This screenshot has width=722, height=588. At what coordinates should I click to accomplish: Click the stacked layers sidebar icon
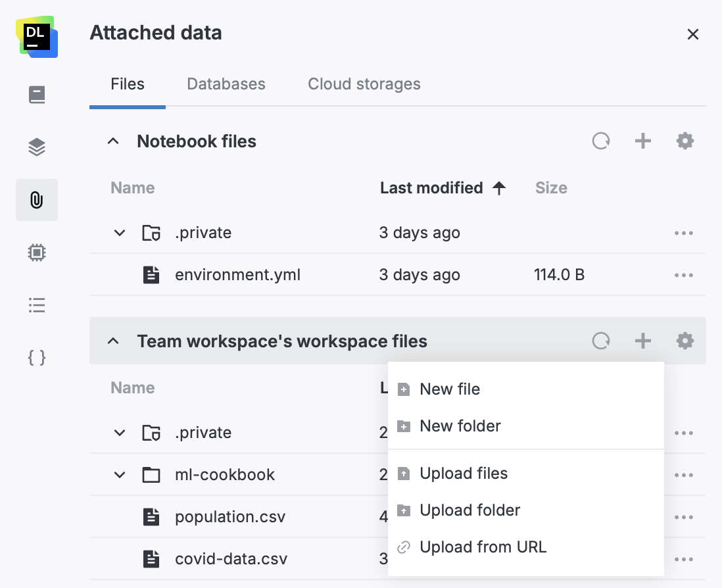point(36,147)
